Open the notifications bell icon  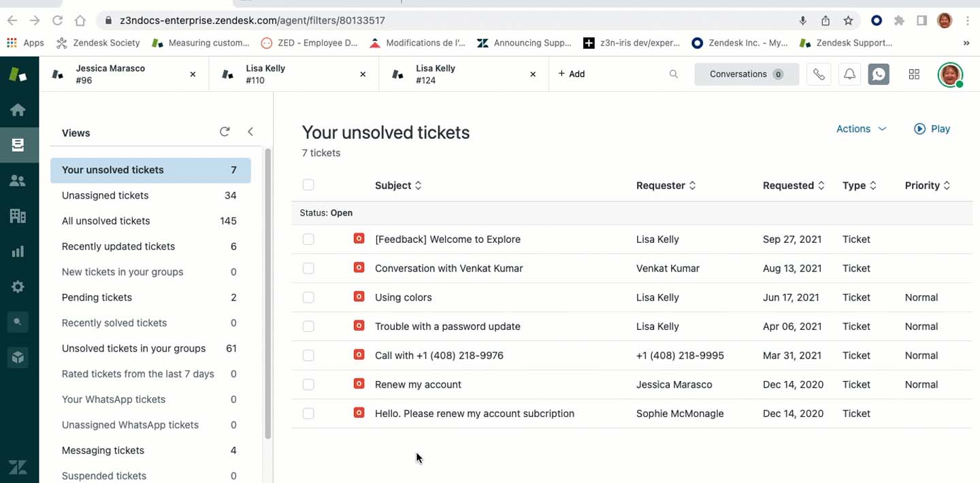coord(849,74)
